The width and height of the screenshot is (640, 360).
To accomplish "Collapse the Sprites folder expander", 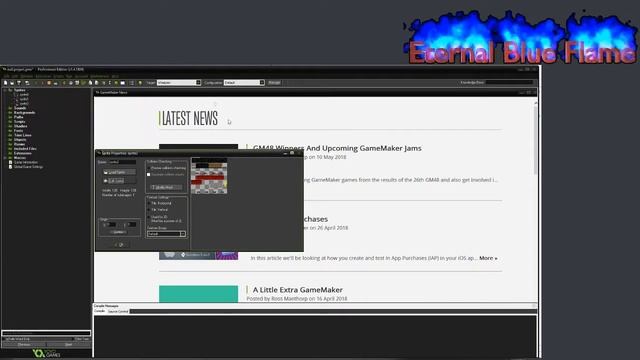I will point(5,90).
